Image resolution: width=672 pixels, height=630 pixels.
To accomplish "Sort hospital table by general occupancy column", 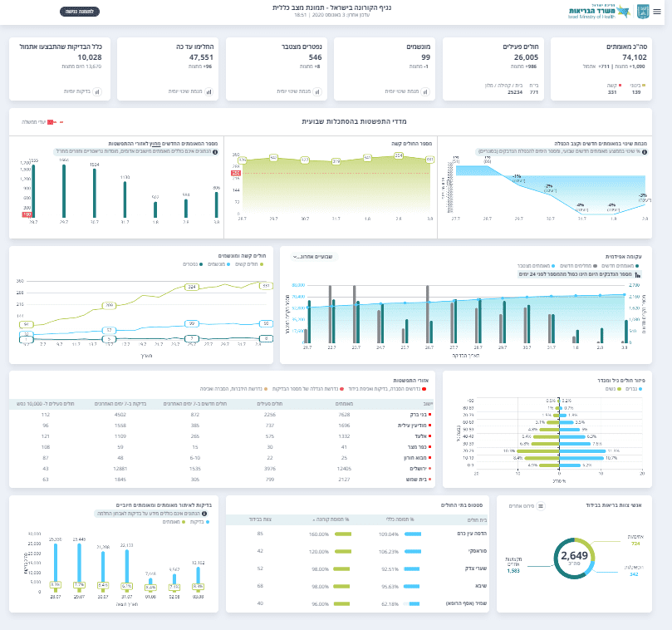I will 400,519.
